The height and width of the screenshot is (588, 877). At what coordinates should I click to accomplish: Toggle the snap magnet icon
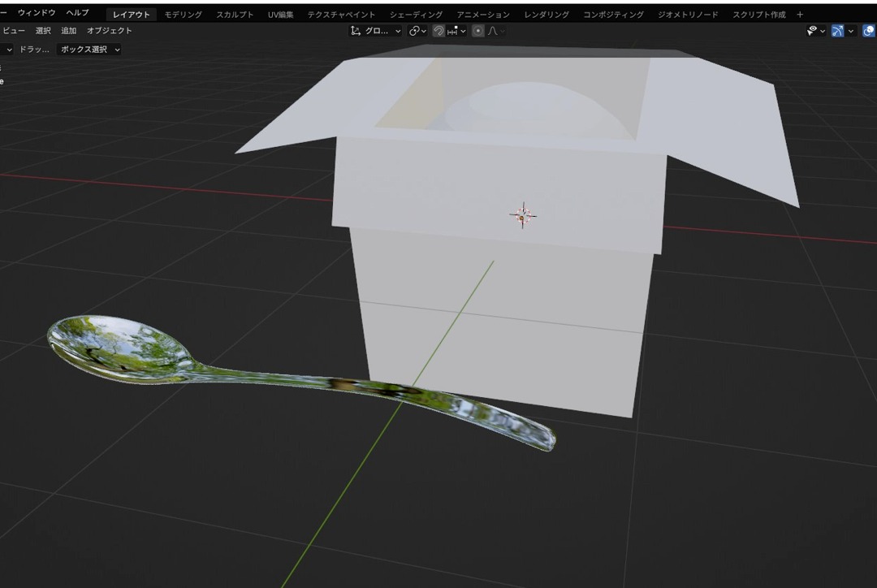438,31
